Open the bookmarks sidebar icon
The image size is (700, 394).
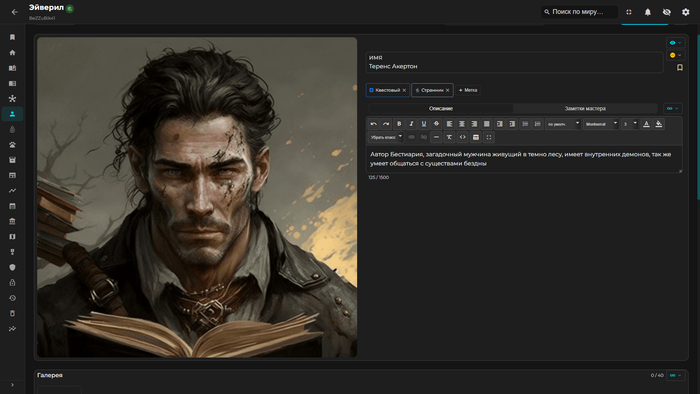(12, 37)
